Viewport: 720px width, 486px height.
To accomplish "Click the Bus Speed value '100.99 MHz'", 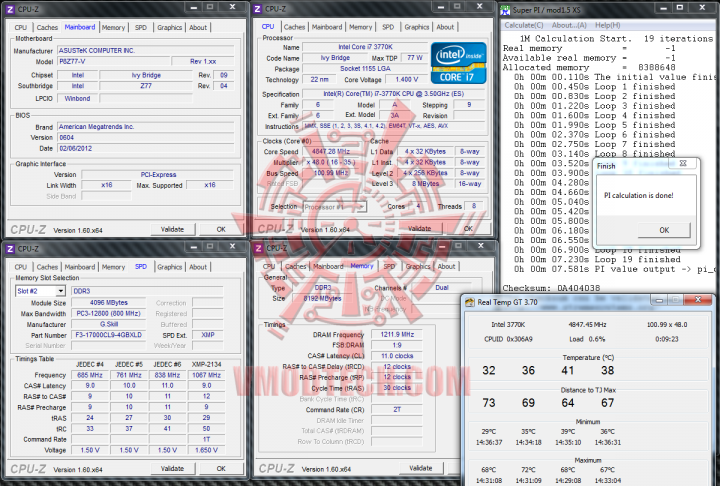I will [x=331, y=173].
